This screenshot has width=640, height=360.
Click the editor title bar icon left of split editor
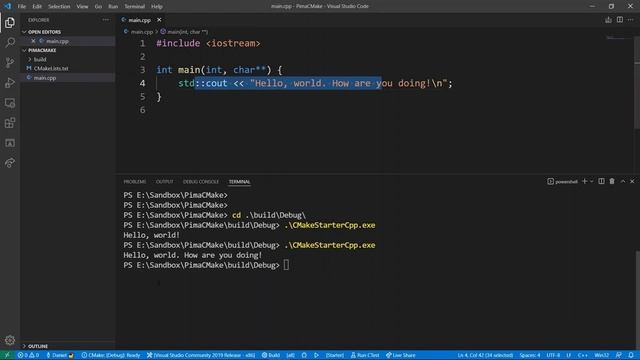pos(608,20)
